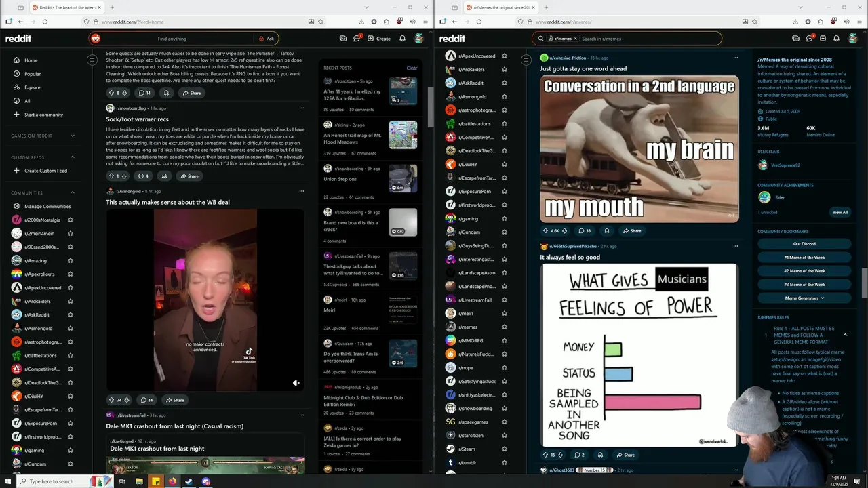Favorite r/2000sNostalgia star in left sidebar
The image size is (868, 488).
point(71,220)
